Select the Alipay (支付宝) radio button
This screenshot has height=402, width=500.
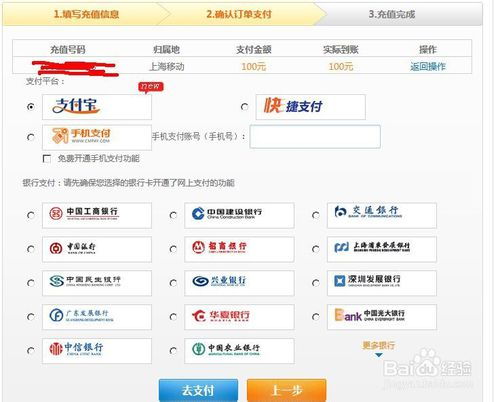tap(31, 107)
